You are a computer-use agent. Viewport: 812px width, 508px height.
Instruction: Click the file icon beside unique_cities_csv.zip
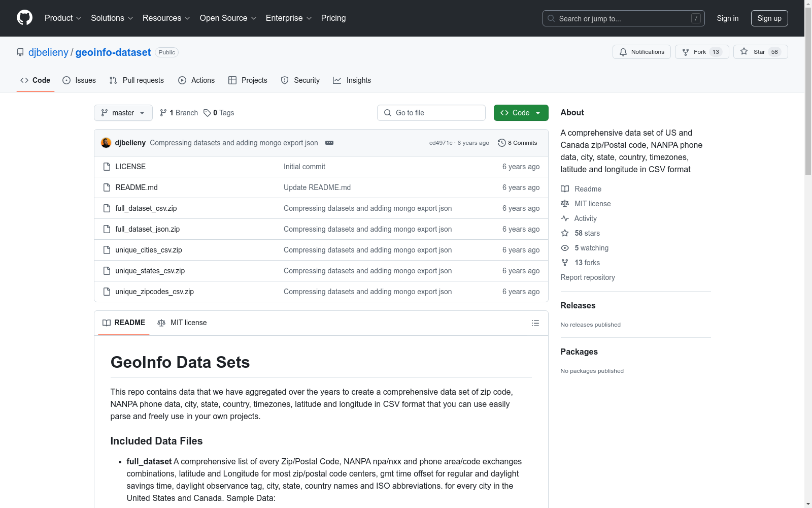pyautogui.click(x=107, y=250)
